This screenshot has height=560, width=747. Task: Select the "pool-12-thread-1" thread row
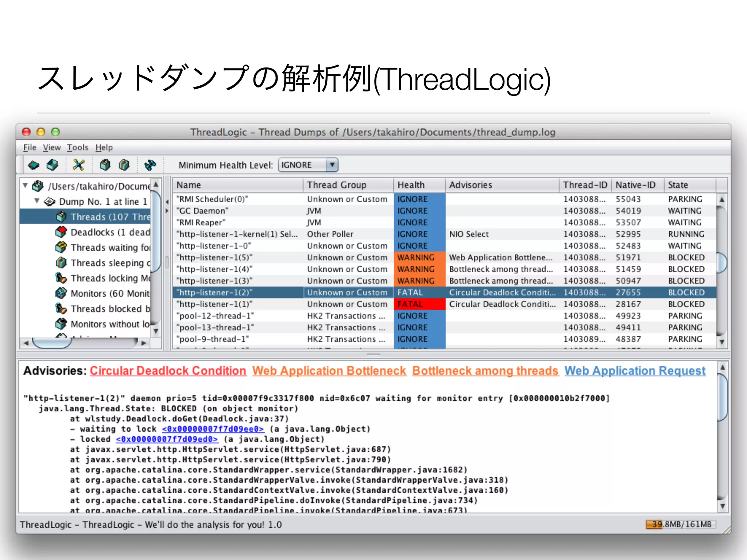pyautogui.click(x=445, y=316)
